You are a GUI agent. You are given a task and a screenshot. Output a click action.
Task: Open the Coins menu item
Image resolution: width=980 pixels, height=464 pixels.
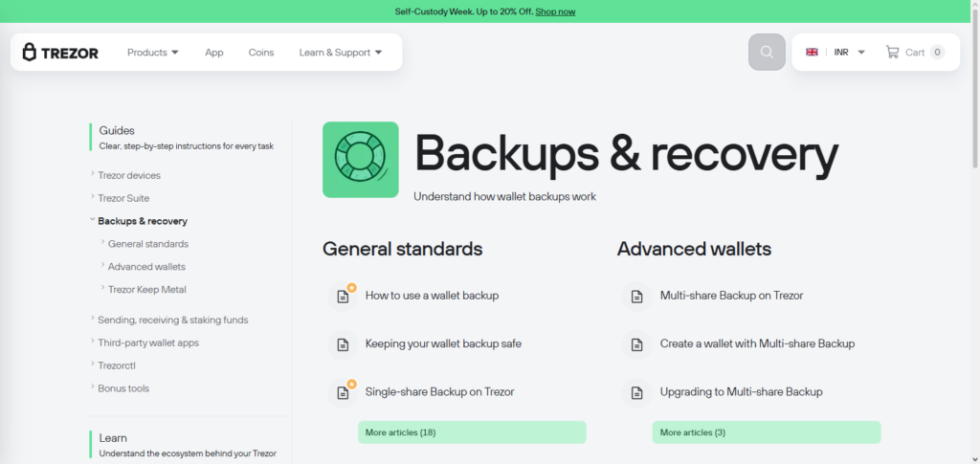pyautogui.click(x=261, y=53)
